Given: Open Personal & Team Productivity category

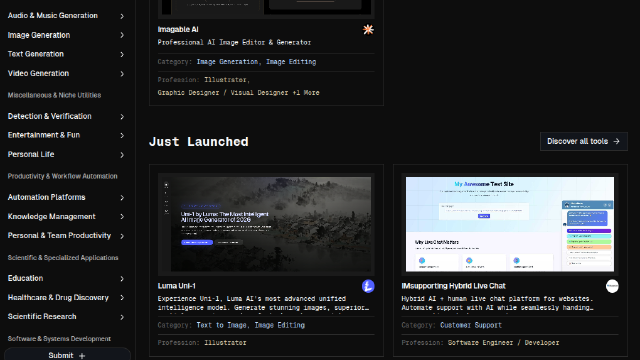Looking at the screenshot, I should coord(59,236).
